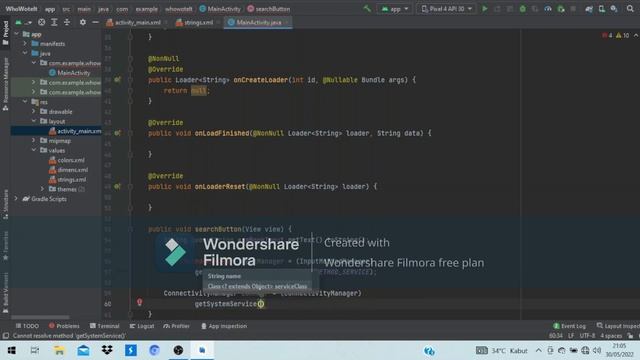The image size is (640, 360).
Task: Open the Layout Inspector button
Action: (x=618, y=326)
